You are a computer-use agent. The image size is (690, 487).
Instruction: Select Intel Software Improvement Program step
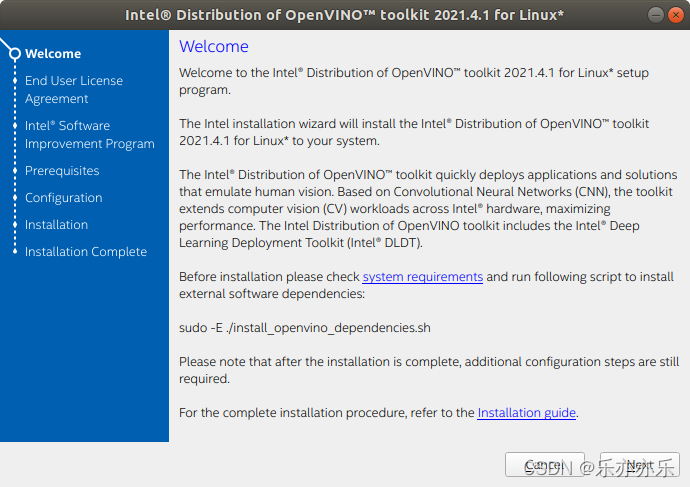coord(90,135)
